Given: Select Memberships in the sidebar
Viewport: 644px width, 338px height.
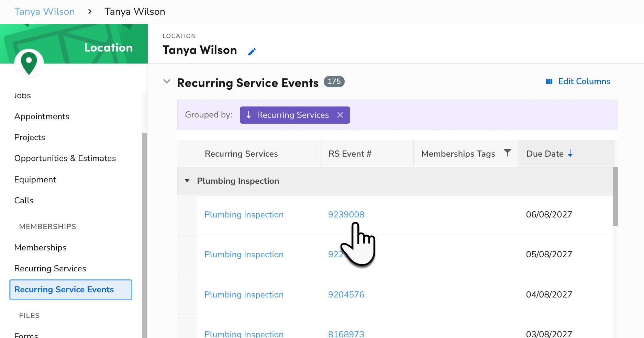Looking at the screenshot, I should (40, 247).
